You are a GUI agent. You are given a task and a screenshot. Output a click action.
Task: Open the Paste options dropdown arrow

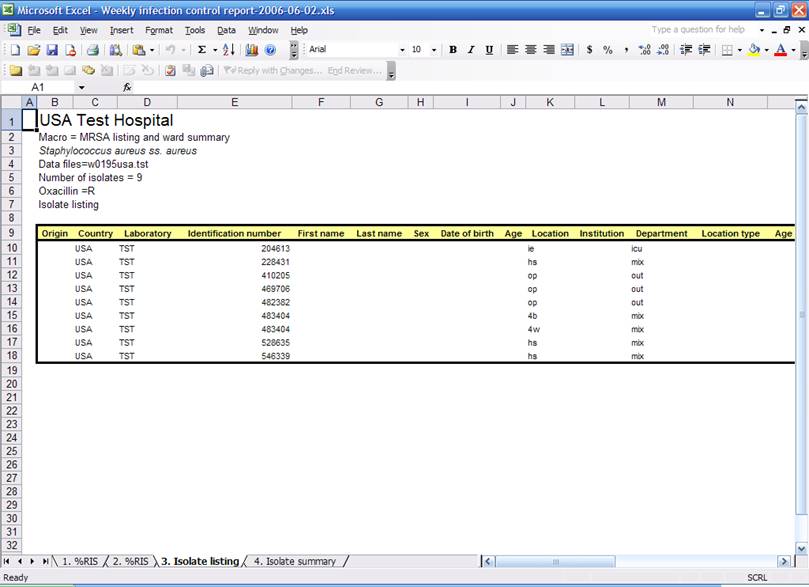tap(152, 50)
